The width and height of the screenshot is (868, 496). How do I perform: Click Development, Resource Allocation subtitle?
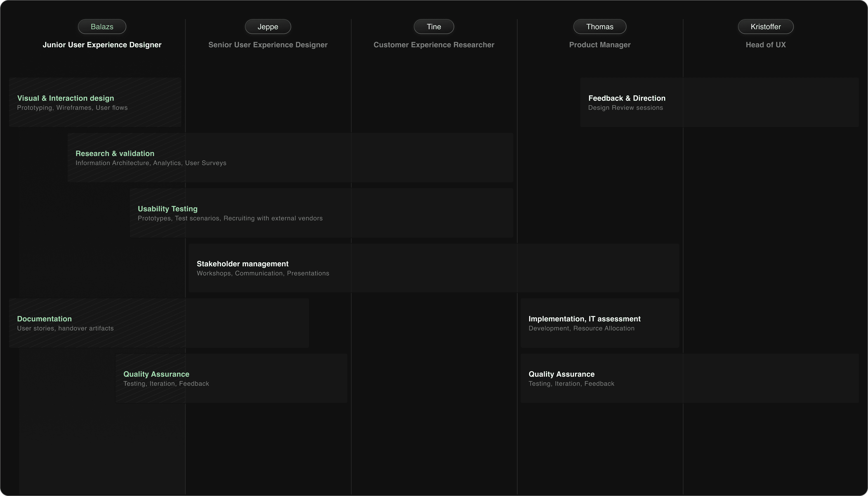tap(581, 328)
